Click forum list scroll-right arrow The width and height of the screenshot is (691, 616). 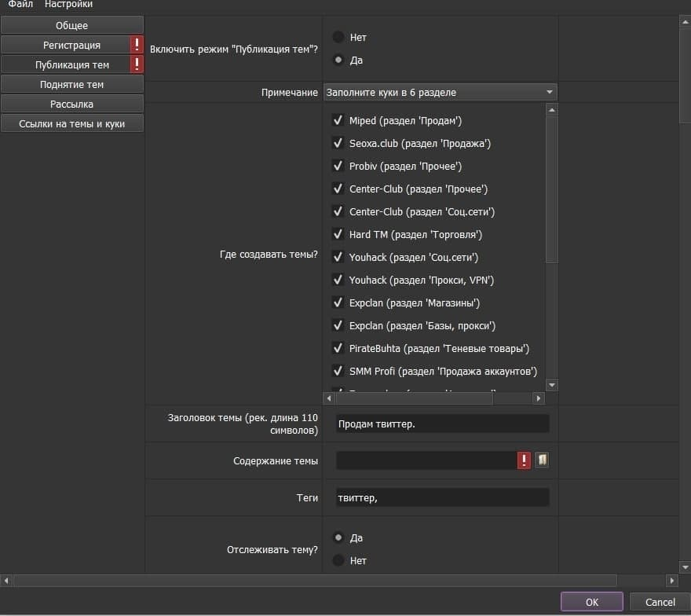click(x=539, y=398)
